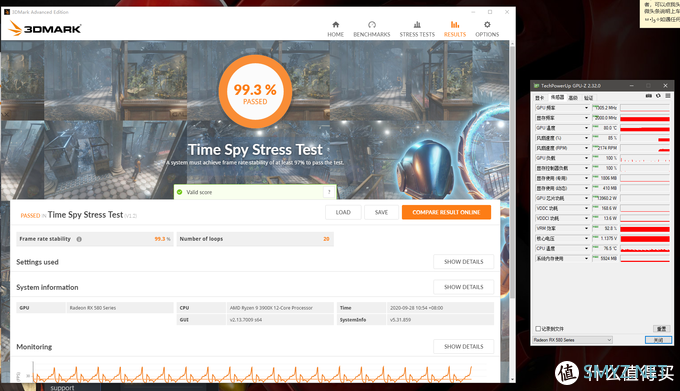Open the BENCHMARKS gauge icon
Screen dimensions: 680x391
pos(372,25)
